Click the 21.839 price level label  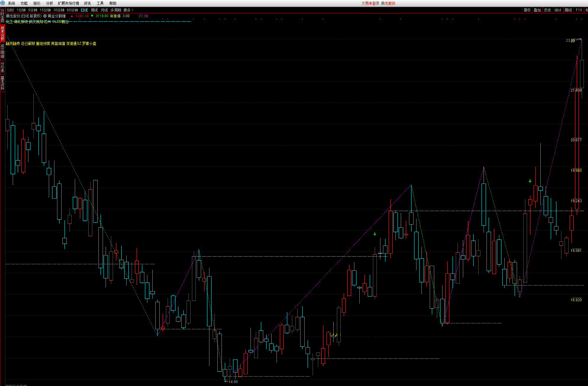(x=576, y=90)
